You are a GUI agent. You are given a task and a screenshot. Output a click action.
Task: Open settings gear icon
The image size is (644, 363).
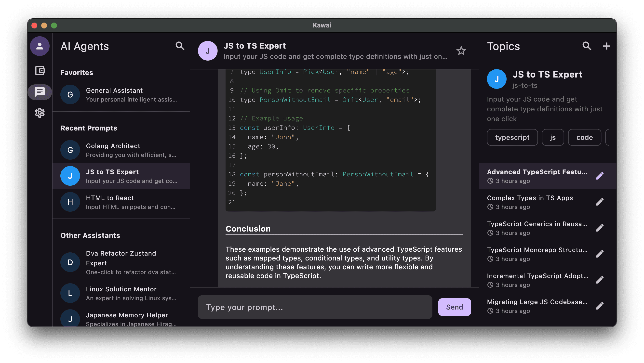click(40, 113)
